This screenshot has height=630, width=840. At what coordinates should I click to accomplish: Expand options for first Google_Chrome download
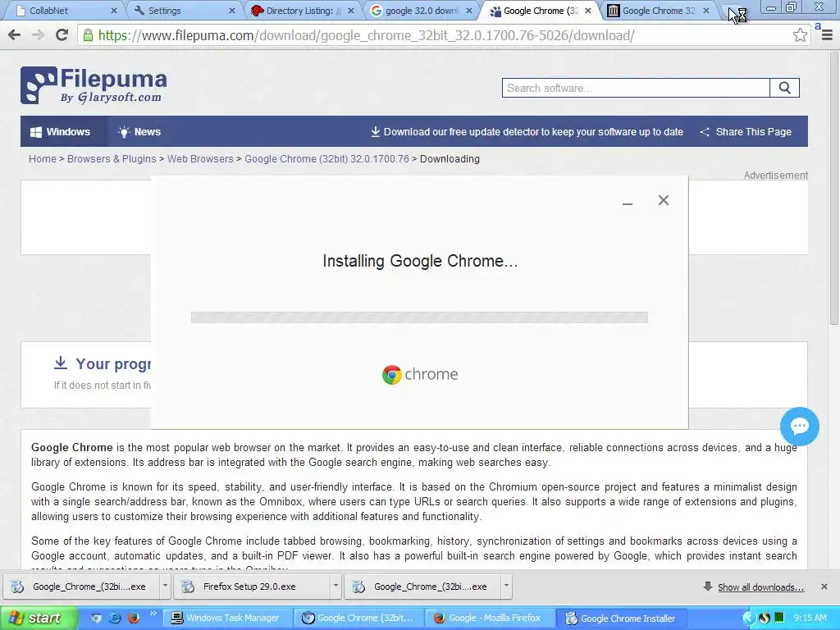(165, 587)
